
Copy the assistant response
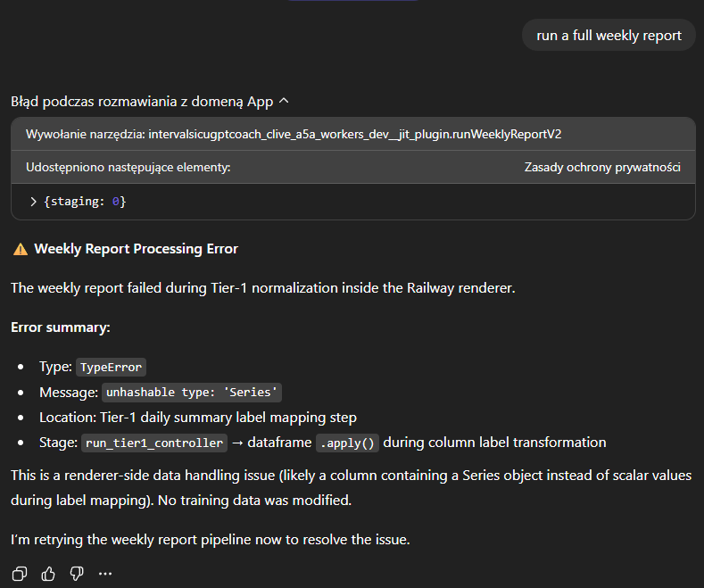click(x=20, y=573)
